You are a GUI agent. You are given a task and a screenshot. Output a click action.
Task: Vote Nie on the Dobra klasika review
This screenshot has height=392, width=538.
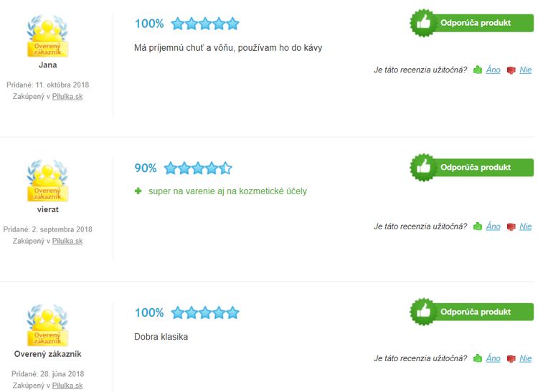[x=525, y=358]
